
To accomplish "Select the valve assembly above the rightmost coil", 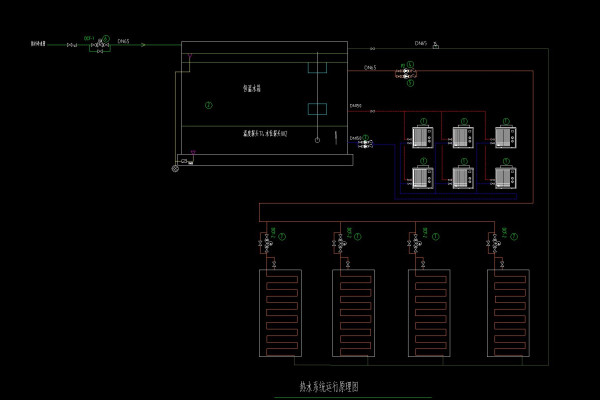I will [x=494, y=241].
